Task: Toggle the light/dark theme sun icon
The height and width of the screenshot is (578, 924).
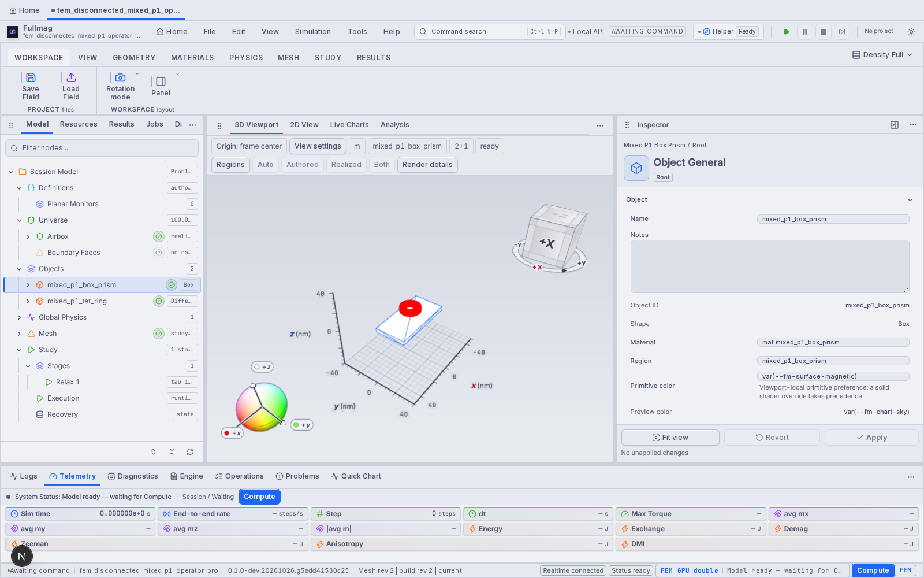Action: 911,32
